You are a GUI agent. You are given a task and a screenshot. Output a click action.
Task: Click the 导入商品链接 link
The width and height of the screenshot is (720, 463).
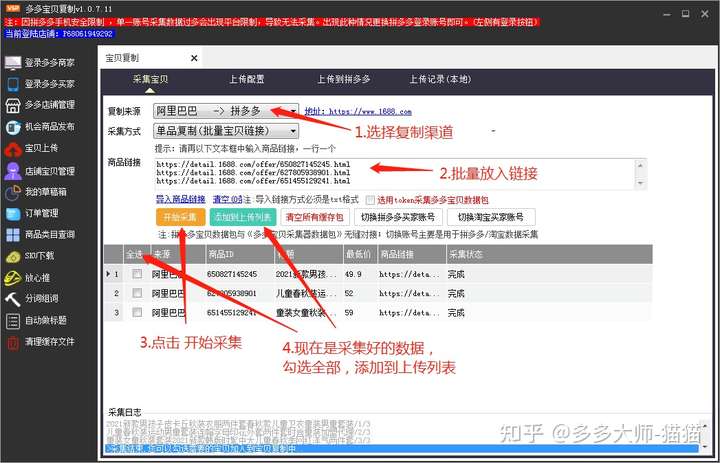tap(180, 199)
